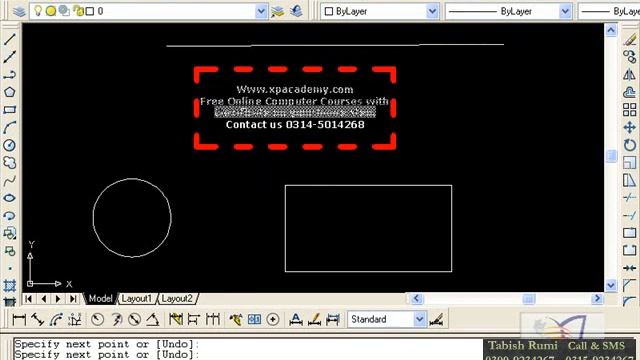Select the Arc Length dimension tool
640x360 pixels.
click(x=56, y=319)
